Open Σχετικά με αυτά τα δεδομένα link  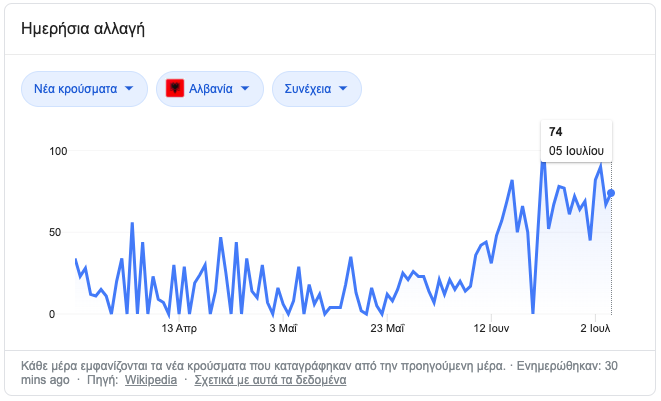point(270,380)
